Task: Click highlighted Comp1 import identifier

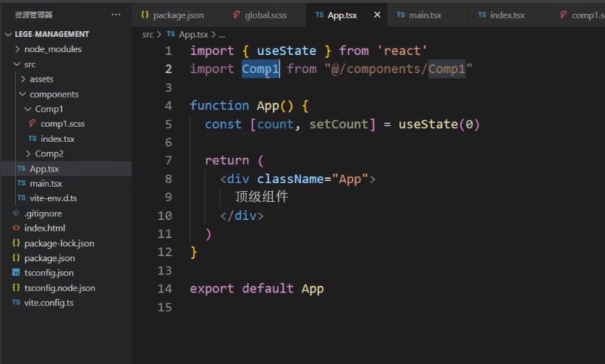Action: tap(261, 69)
